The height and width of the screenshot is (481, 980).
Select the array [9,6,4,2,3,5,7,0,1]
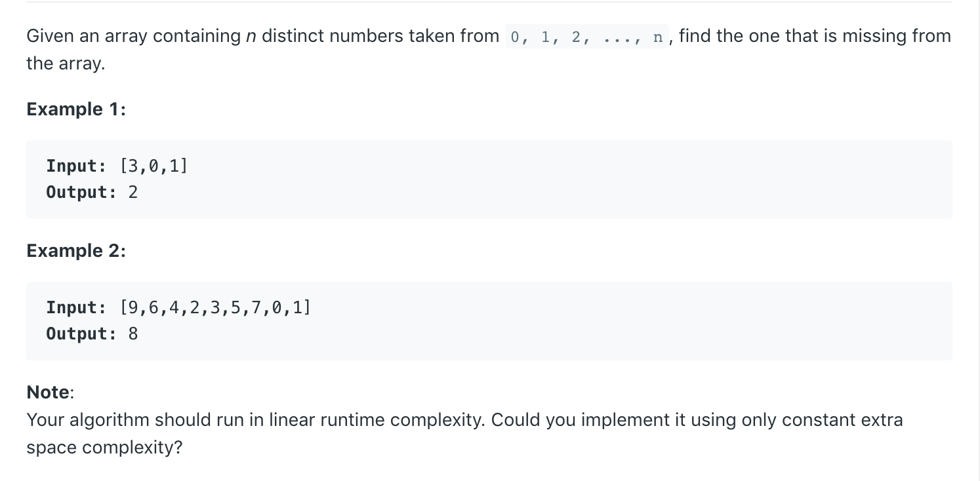coord(216,307)
